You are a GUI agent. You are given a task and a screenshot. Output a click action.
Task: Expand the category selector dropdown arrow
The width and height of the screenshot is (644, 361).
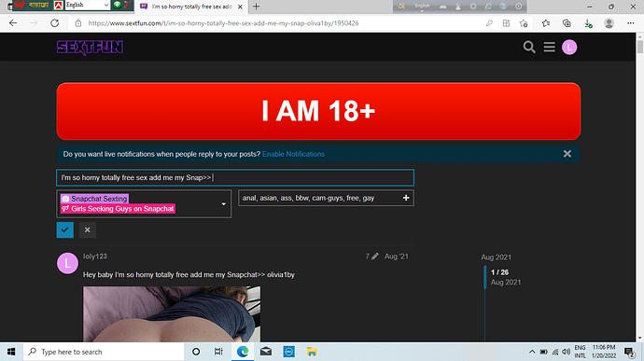tap(223, 204)
